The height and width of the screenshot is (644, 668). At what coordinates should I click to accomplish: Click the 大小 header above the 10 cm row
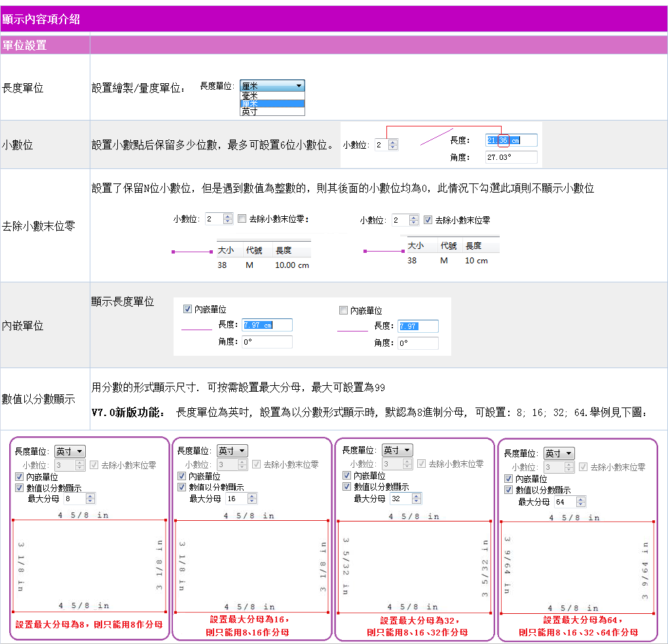pos(416,246)
